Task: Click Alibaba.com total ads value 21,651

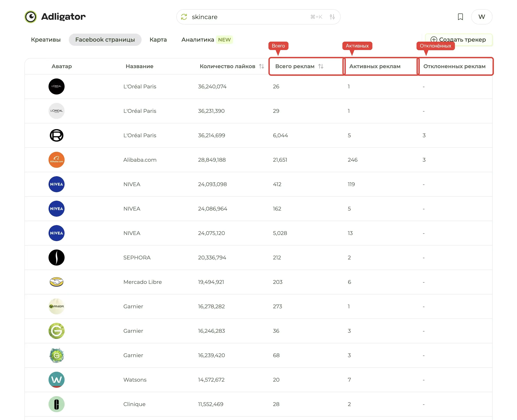Action: pos(280,160)
